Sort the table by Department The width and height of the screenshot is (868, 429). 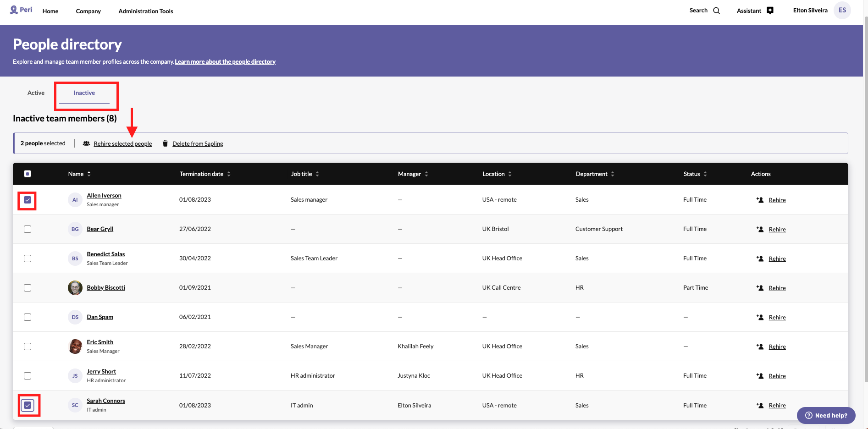(613, 174)
